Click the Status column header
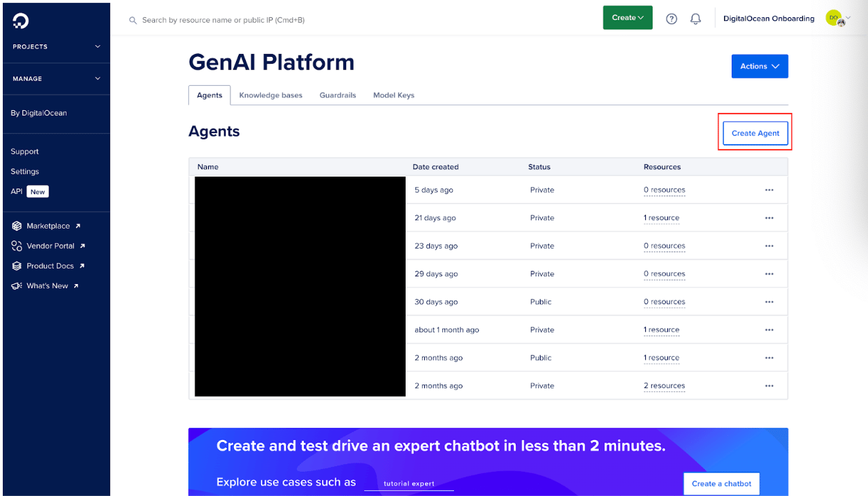Screen dimensions: 868x496 pos(539,167)
